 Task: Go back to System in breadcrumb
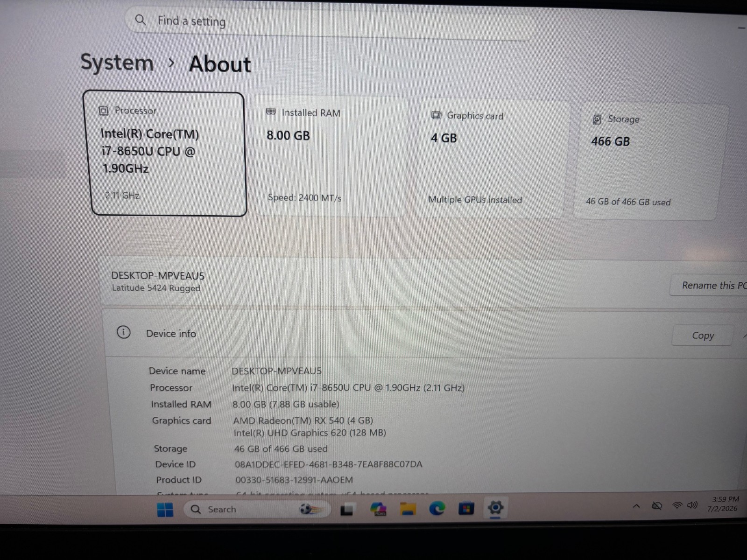pyautogui.click(x=117, y=63)
